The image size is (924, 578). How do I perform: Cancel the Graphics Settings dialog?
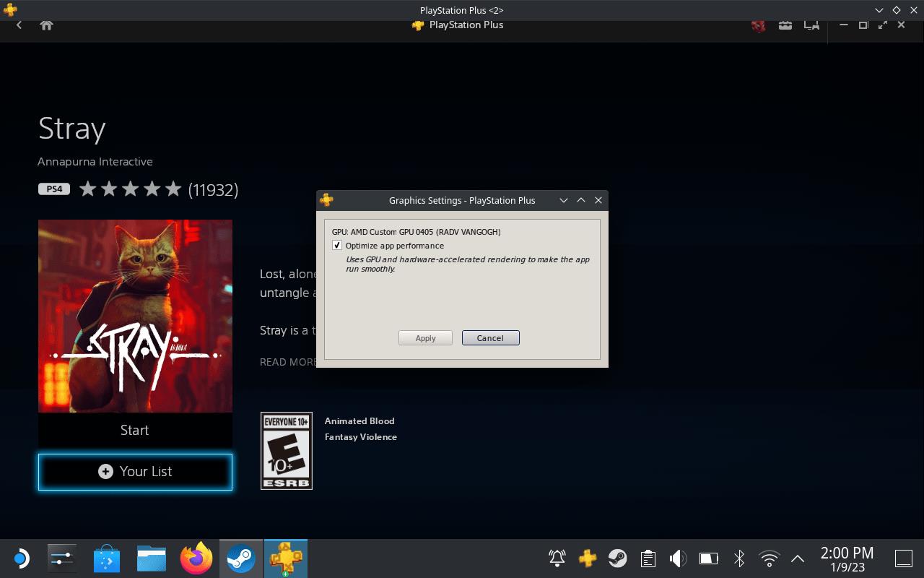pyautogui.click(x=490, y=338)
